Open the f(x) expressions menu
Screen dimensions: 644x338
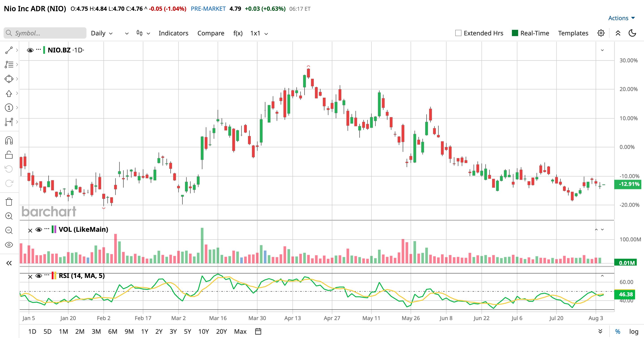[238, 33]
